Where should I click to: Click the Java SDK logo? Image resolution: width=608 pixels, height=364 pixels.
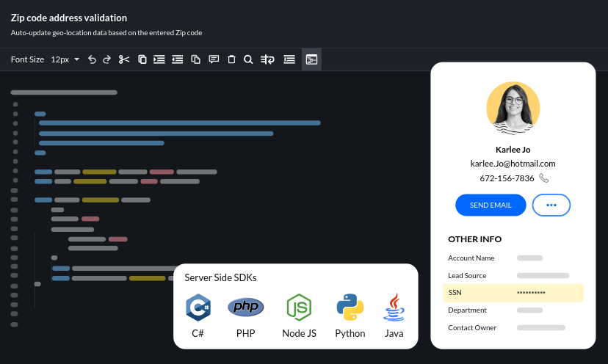tap(394, 307)
